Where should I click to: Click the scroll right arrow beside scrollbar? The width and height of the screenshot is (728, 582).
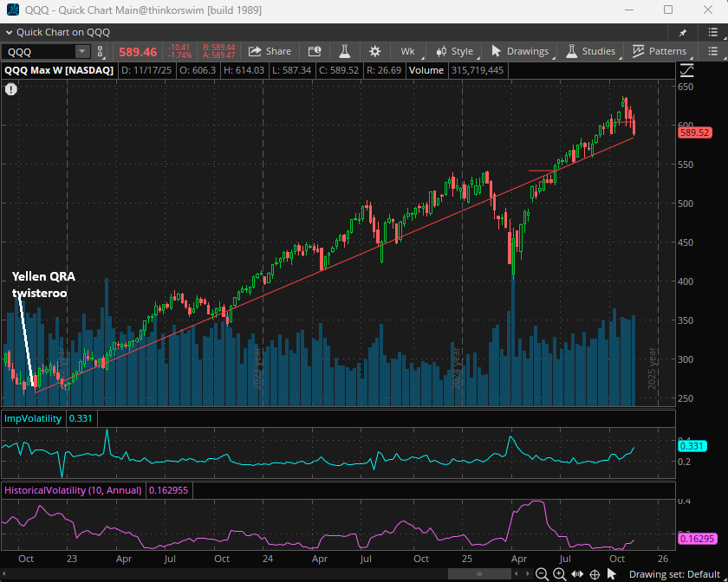point(528,574)
